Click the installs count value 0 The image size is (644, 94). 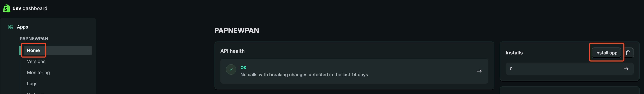click(511, 69)
